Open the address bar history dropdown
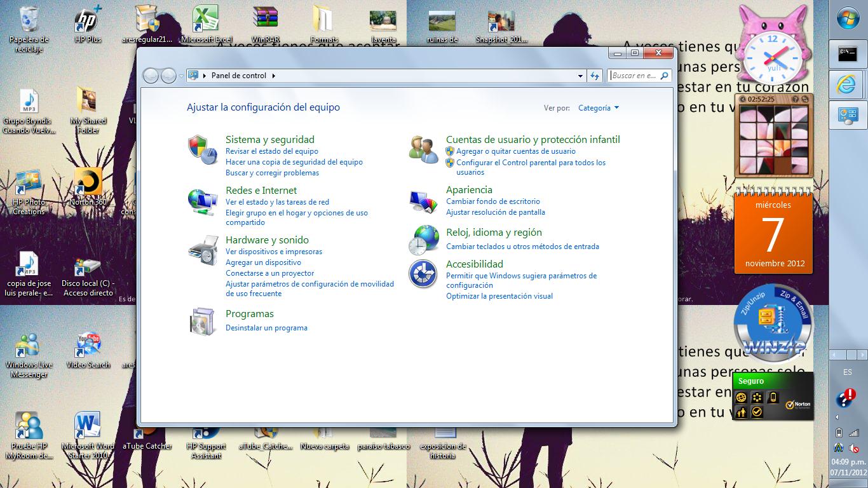 pos(580,75)
